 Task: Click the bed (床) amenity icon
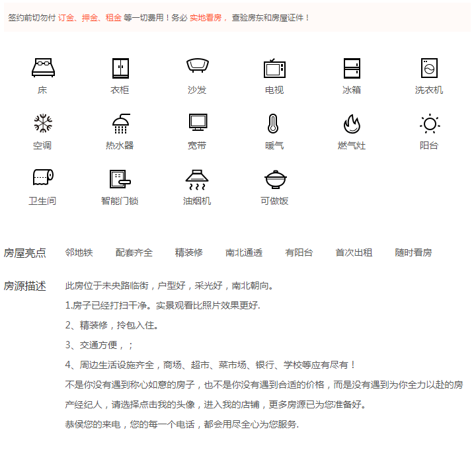pos(43,67)
